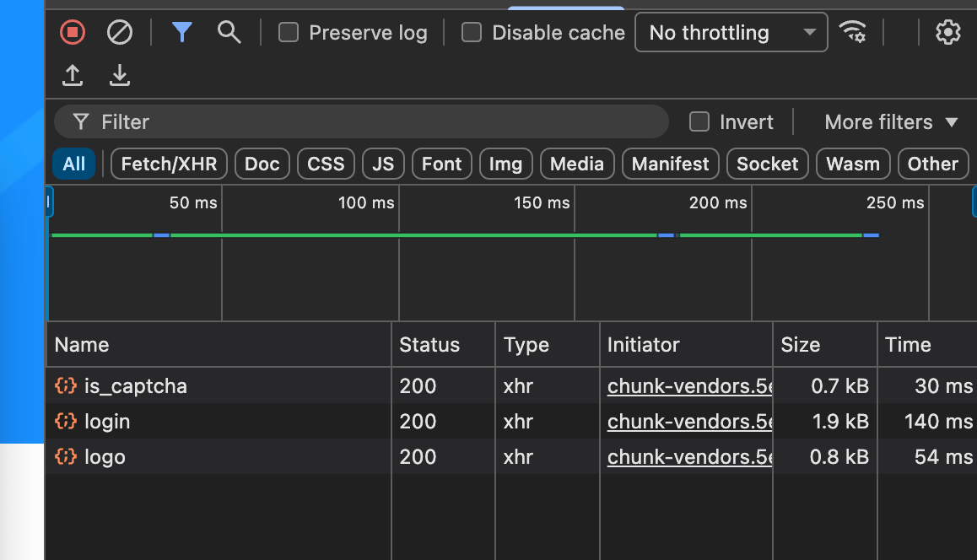This screenshot has height=560, width=977.
Task: Select the JS request type filter
Action: (383, 164)
